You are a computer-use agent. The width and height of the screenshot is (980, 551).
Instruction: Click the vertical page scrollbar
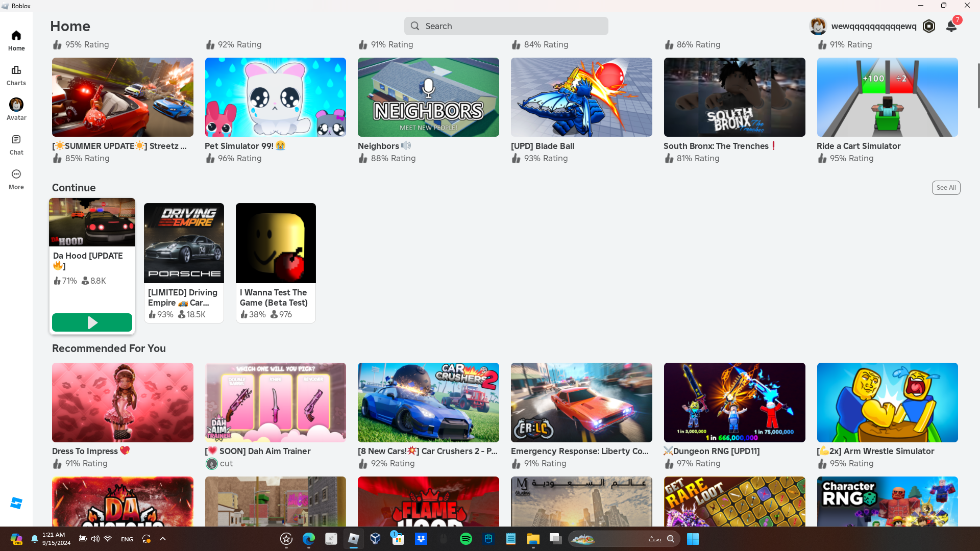pos(978,86)
